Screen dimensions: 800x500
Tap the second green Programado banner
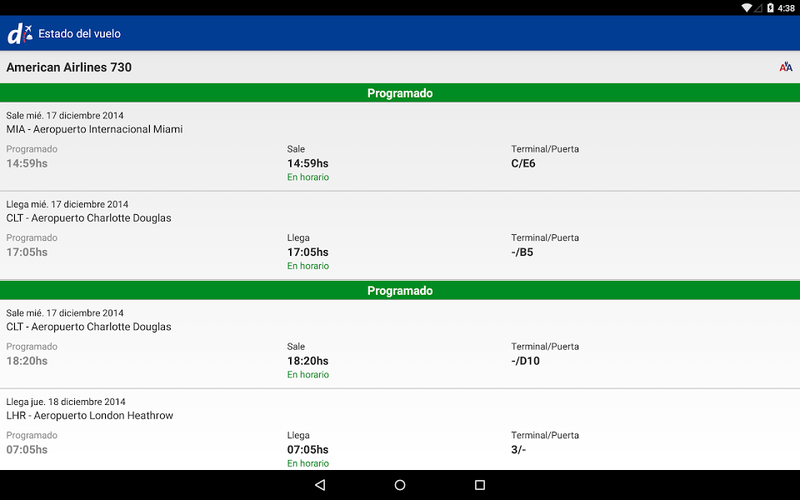click(x=400, y=290)
